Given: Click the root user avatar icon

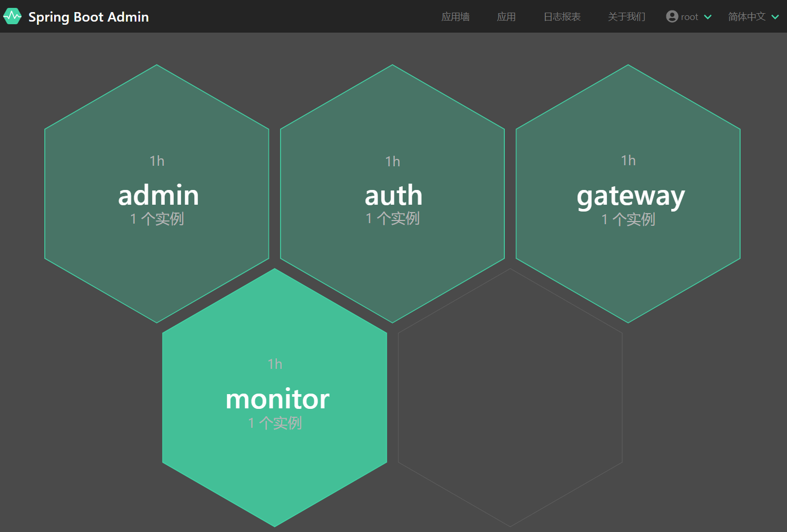Looking at the screenshot, I should (672, 16).
